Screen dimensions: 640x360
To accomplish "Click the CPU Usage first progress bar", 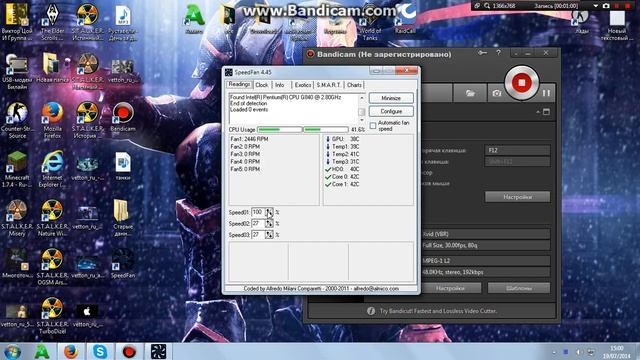I will [280, 129].
